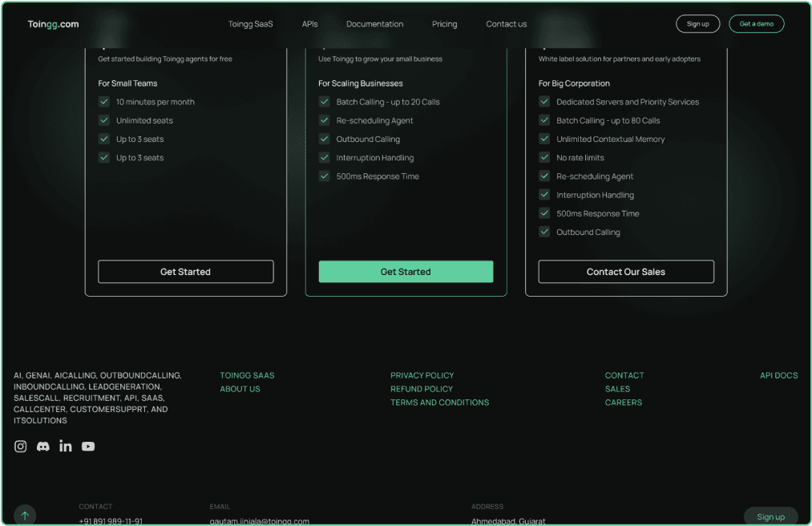
Task: Open TERMS AND CONDITIONS footer link
Action: click(439, 403)
